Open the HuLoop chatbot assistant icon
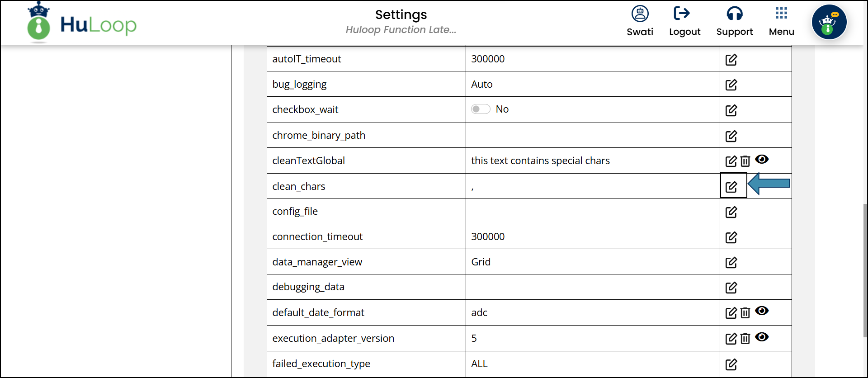Image resolution: width=868 pixels, height=378 pixels. 829,23
